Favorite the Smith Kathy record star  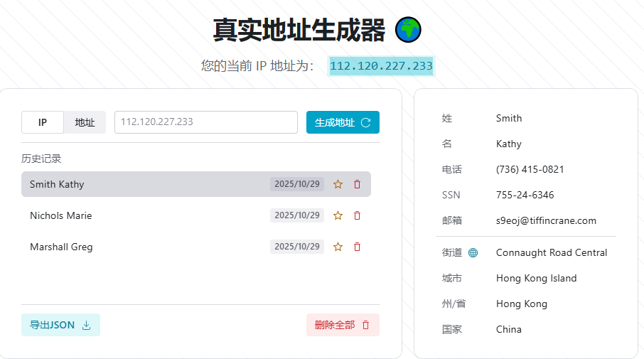(x=338, y=184)
